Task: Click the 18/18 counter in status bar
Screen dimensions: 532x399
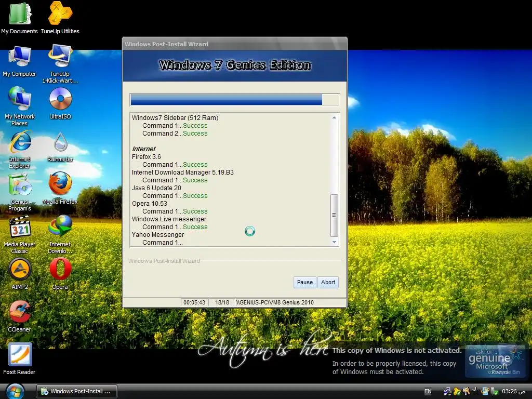Action: 222,302
